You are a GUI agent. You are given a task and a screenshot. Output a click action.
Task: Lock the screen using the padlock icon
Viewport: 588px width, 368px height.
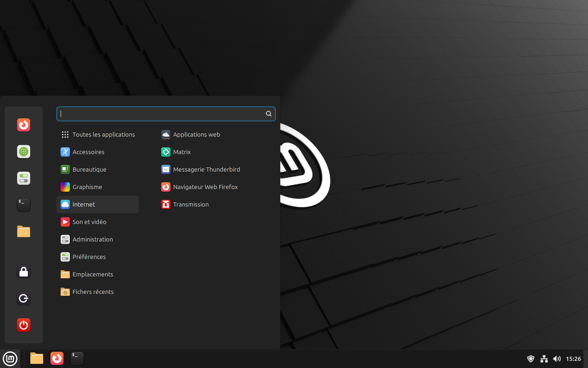[23, 271]
